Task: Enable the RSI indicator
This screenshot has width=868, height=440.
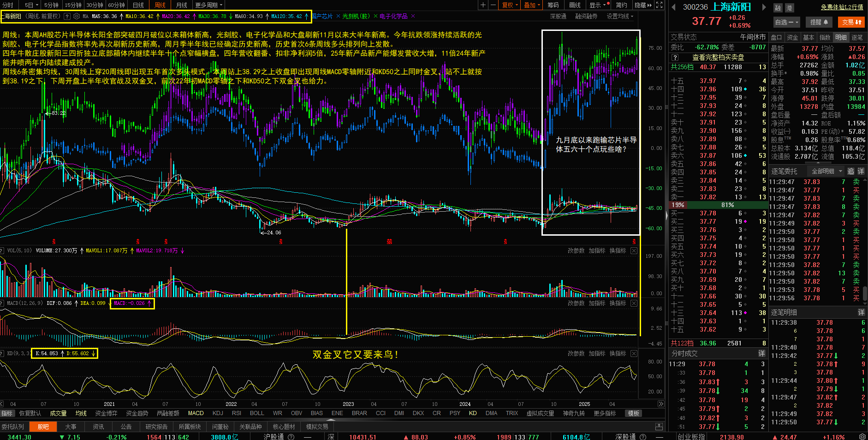Action: pos(237,413)
